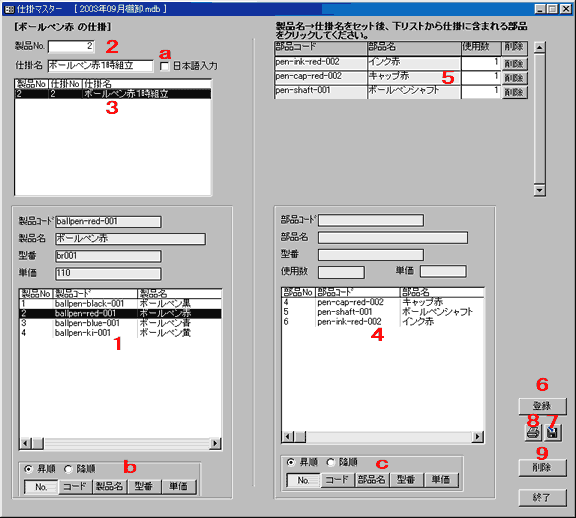
Task: Delete the pen-ink-red-002 row with 削除
Action: click(x=514, y=64)
